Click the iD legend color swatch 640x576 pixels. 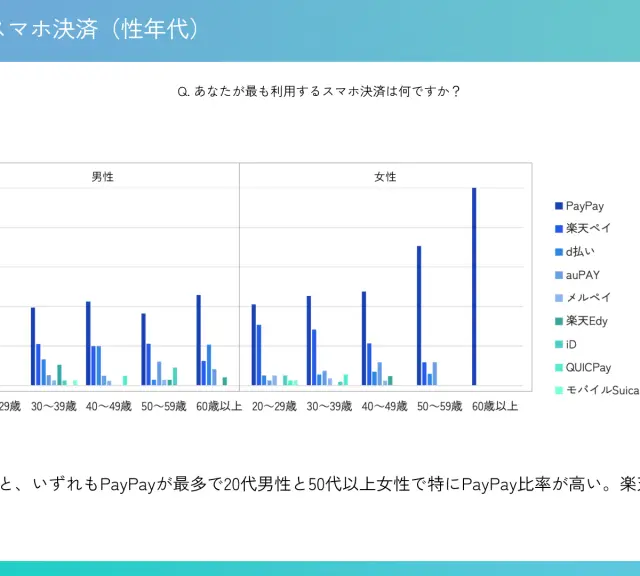pos(559,344)
